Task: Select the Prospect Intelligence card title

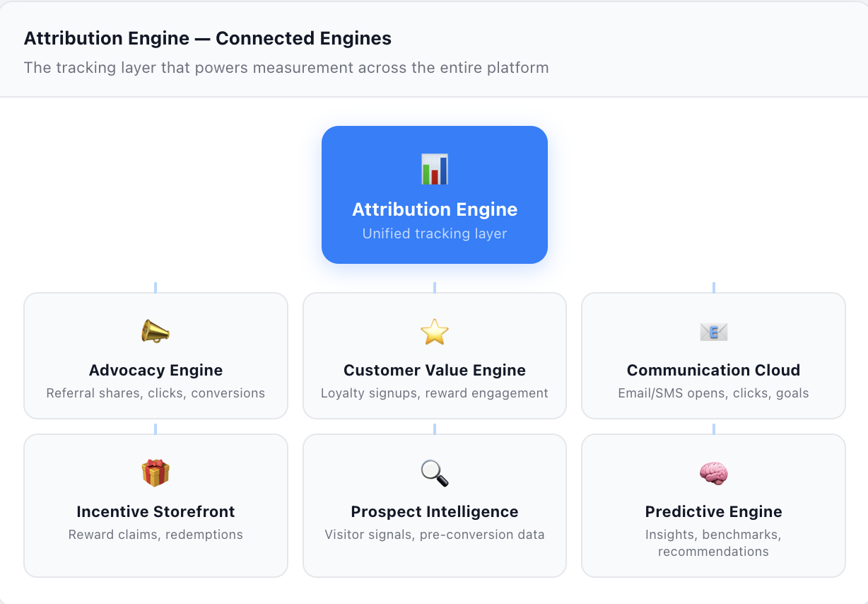Action: point(434,512)
